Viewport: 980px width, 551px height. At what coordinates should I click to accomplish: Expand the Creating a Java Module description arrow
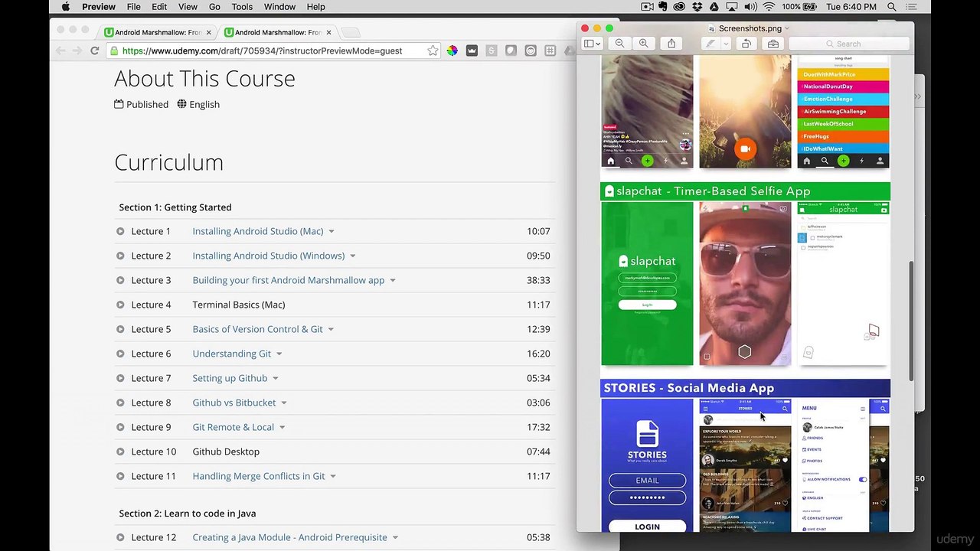tap(395, 537)
